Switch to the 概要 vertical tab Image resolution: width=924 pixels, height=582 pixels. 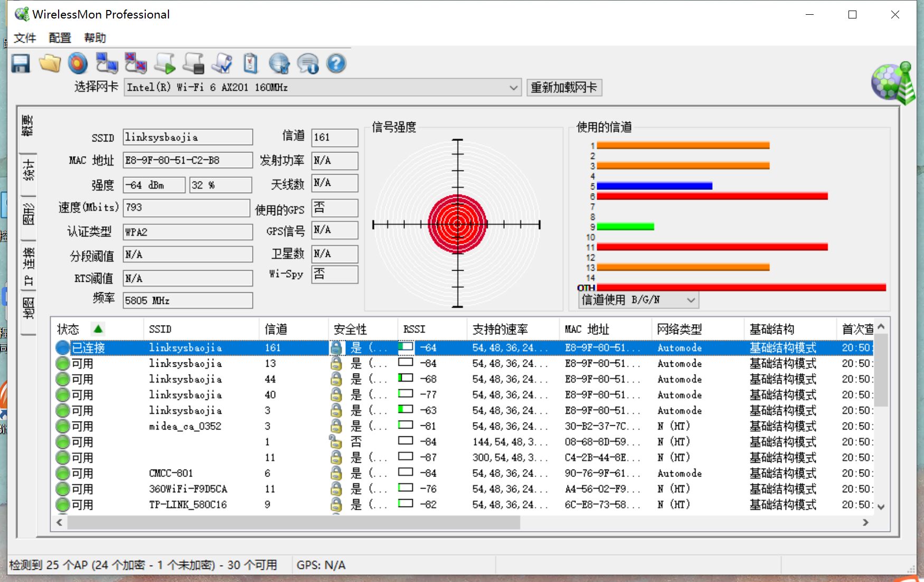click(28, 126)
